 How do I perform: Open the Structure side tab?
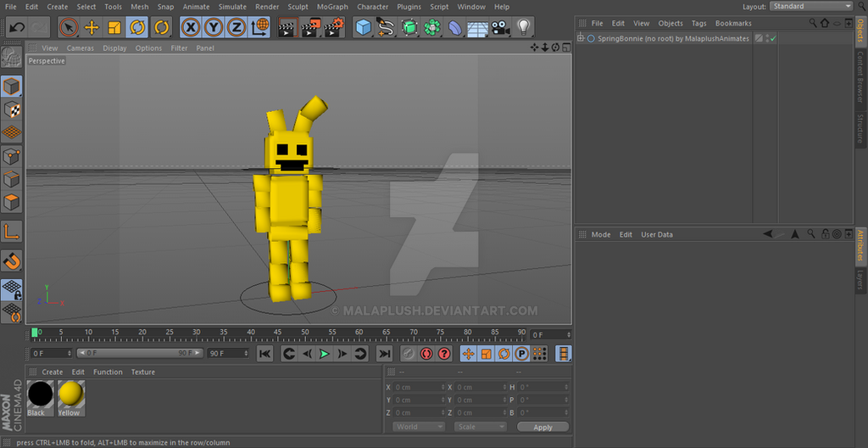(860, 127)
